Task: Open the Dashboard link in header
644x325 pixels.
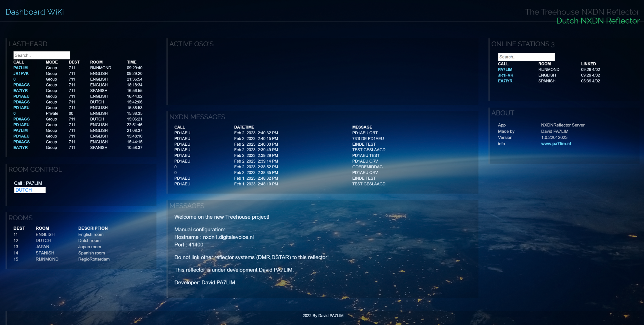Action: [x=25, y=12]
